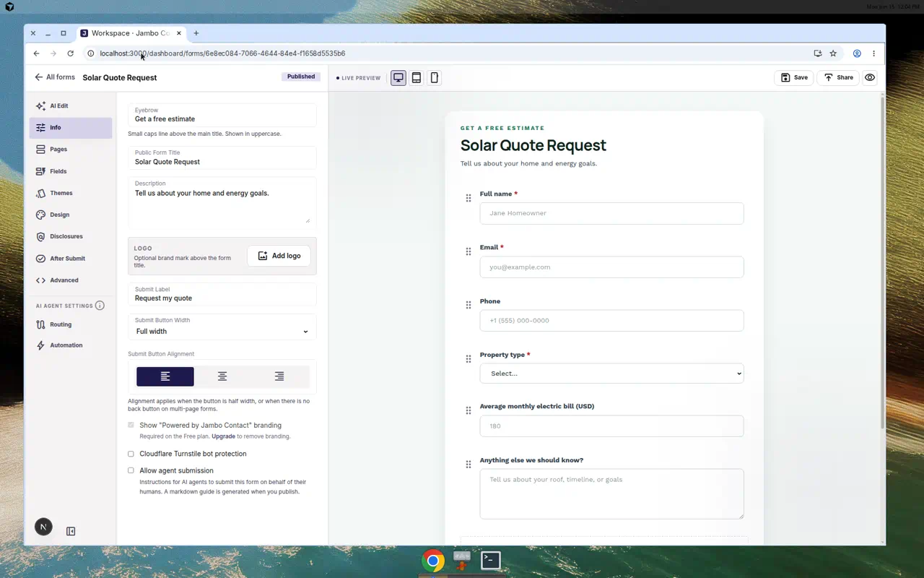Screen dimensions: 924x578
Task: Go back to All forms
Action: point(55,77)
